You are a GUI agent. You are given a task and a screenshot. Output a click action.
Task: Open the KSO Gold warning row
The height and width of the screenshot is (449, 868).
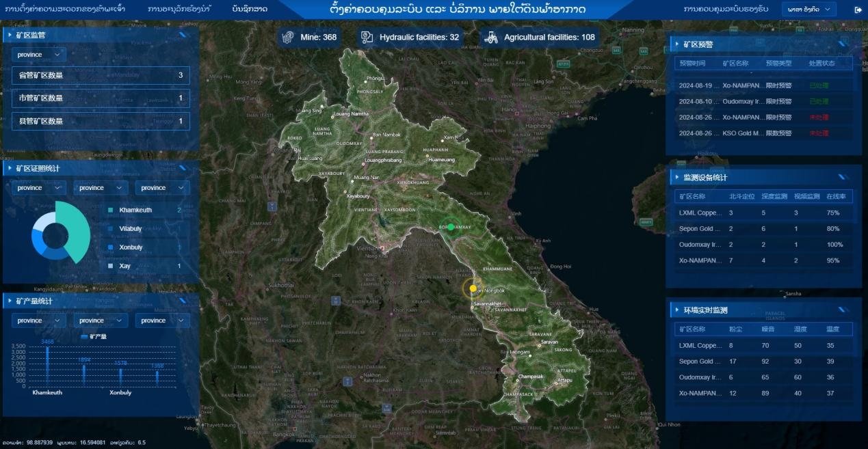[x=763, y=133]
